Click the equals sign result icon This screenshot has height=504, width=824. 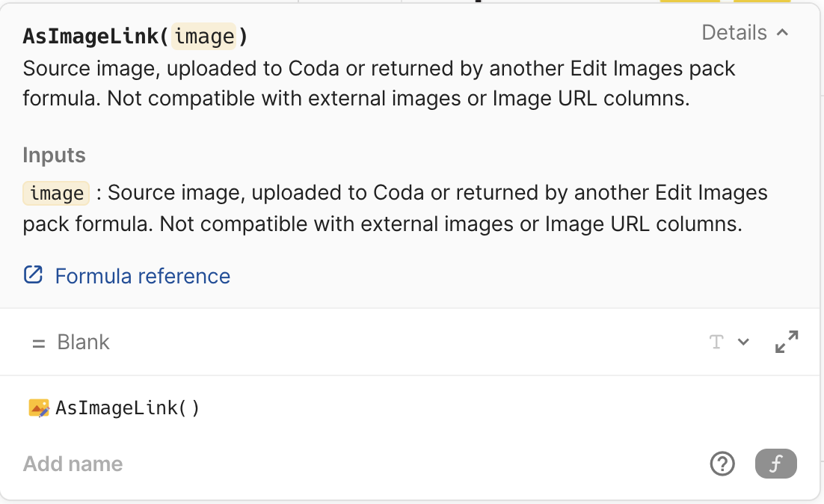(x=38, y=342)
